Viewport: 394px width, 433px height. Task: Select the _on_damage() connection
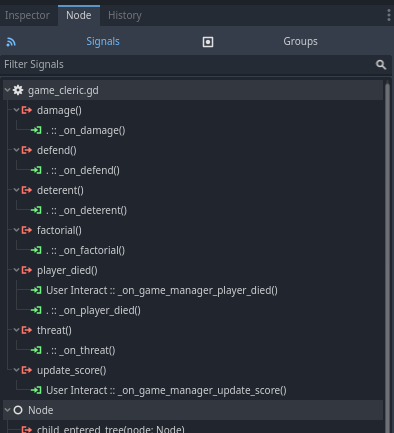point(193,130)
